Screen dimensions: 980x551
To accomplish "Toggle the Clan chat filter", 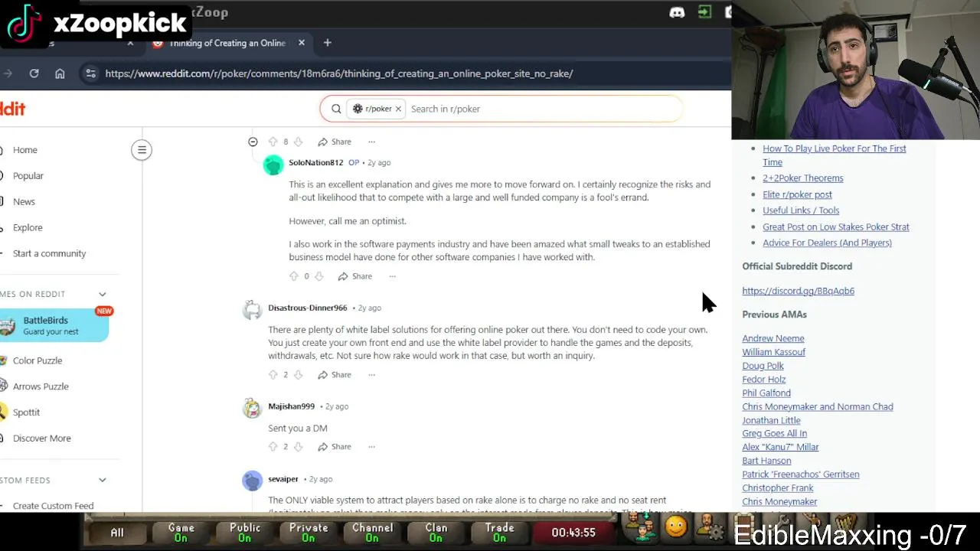I will 436,533.
